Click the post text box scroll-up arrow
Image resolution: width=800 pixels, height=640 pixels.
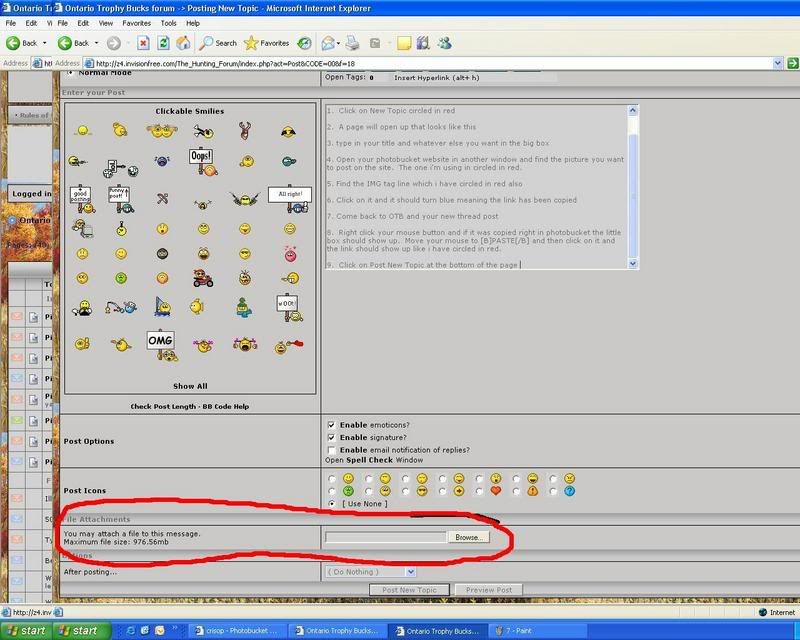(633, 110)
